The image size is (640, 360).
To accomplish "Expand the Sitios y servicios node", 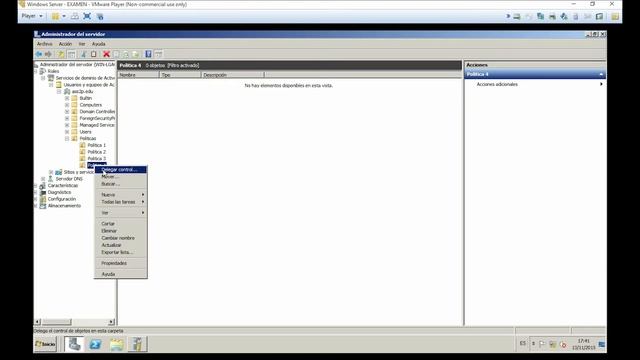I will [51, 172].
